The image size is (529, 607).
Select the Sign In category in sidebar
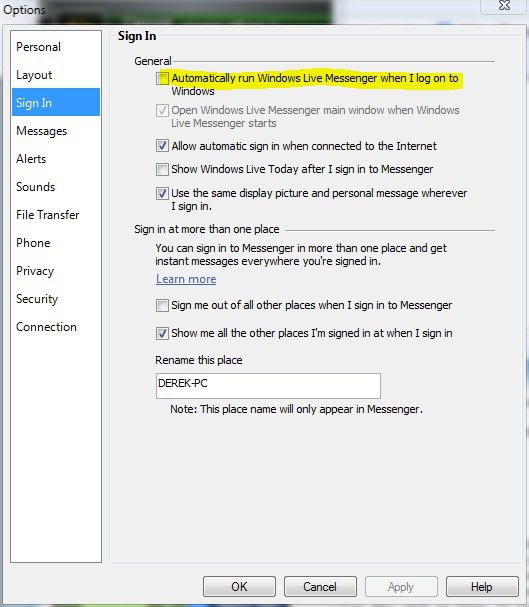click(56, 103)
